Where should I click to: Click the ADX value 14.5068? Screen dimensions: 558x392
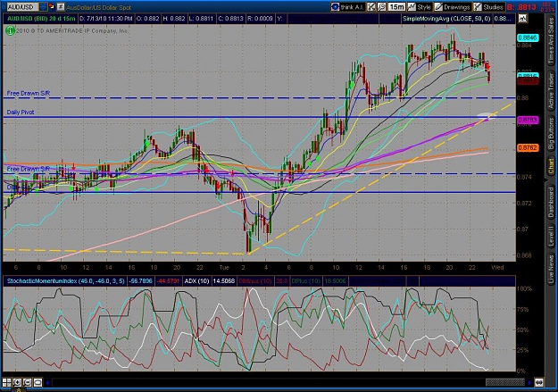coord(224,281)
